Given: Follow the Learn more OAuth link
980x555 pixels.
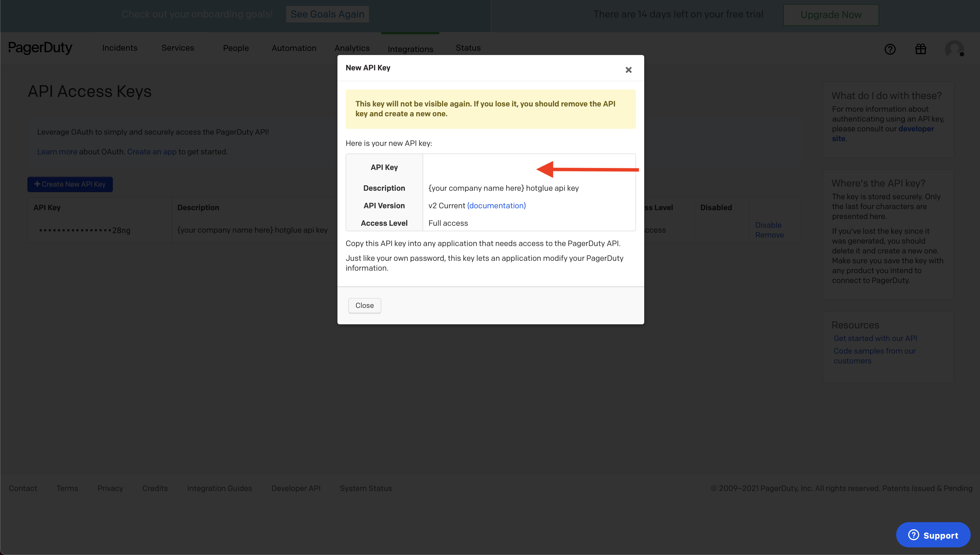Looking at the screenshot, I should point(57,152).
